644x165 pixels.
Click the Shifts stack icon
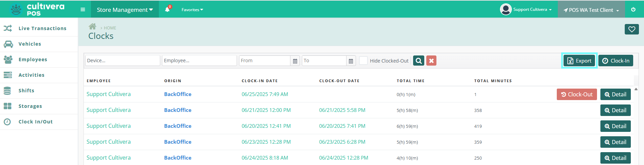[7, 91]
